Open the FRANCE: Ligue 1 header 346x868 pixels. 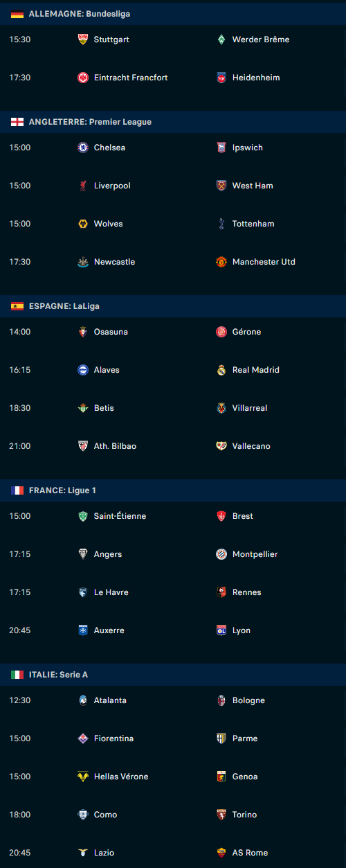click(x=173, y=490)
